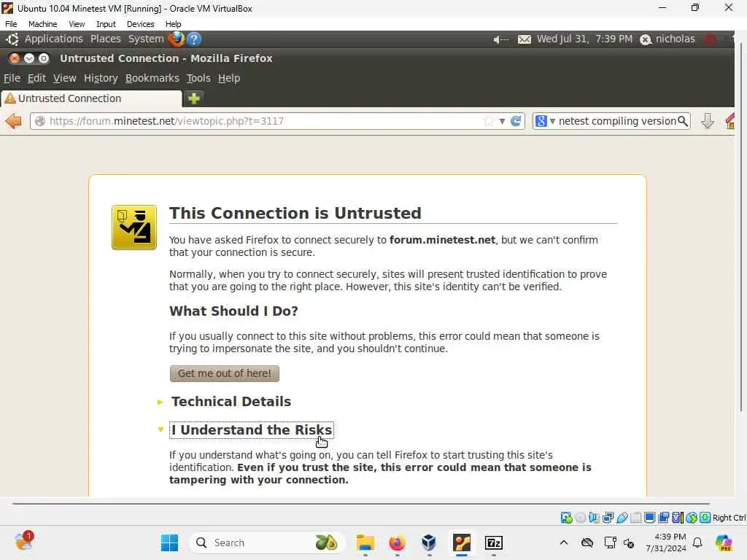Open Firefox File menu
Screen dimensions: 747x560
coord(12,78)
